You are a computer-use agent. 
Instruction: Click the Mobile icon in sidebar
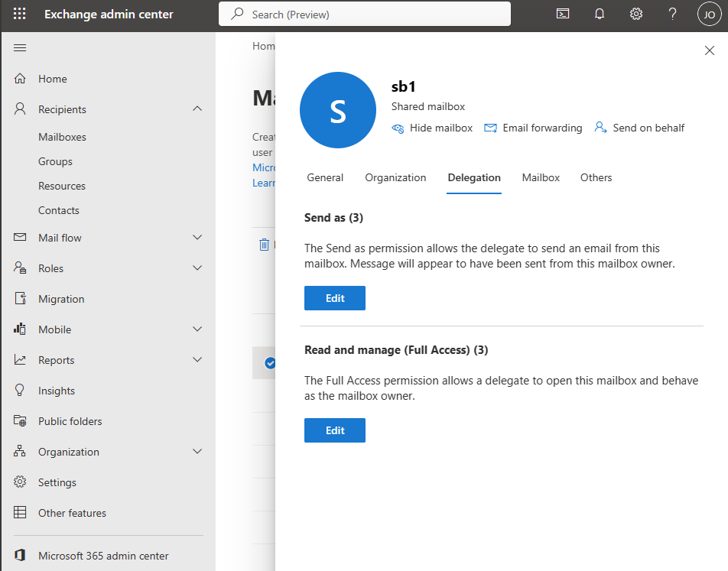click(20, 329)
